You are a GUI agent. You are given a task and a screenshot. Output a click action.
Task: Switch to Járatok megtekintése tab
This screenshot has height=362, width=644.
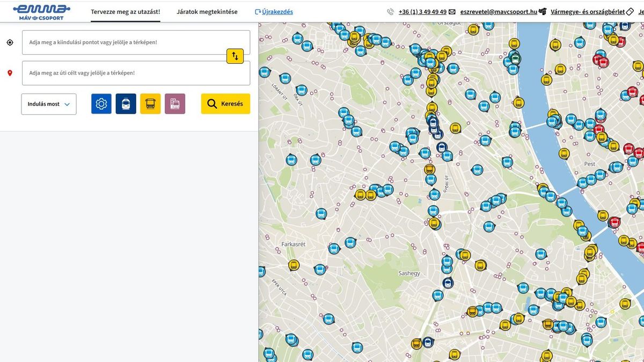coord(207,11)
